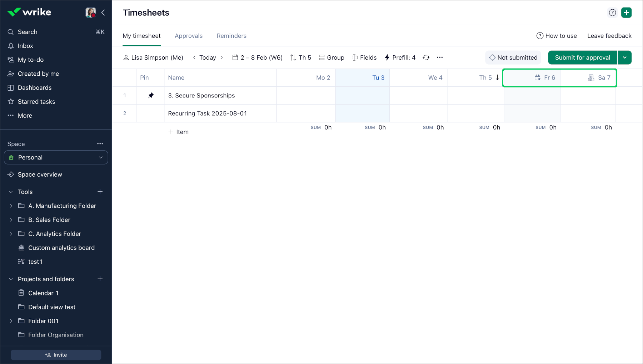Open the help question mark icon
Viewport: 643px width, 364px height.
pos(612,12)
